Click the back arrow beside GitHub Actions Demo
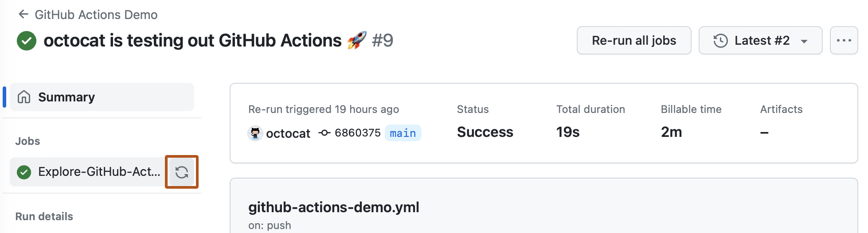Screen dimensions: 868x233 tap(23, 15)
